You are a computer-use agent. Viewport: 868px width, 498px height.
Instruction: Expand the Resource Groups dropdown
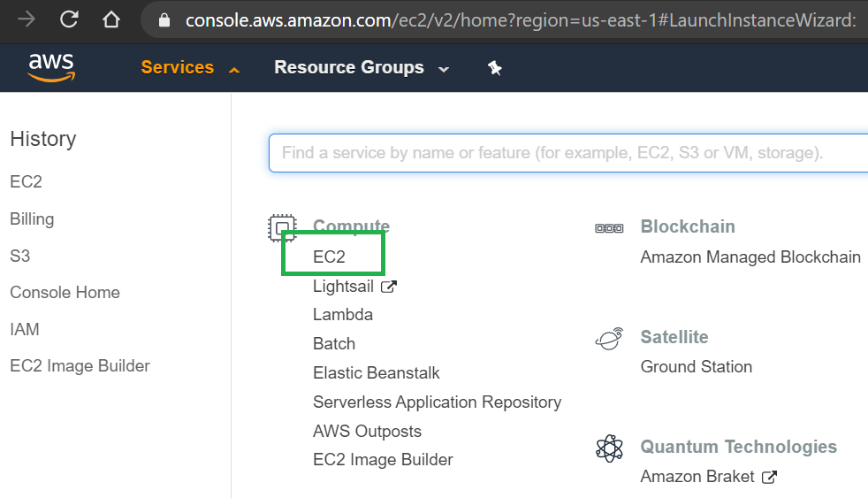(x=361, y=68)
